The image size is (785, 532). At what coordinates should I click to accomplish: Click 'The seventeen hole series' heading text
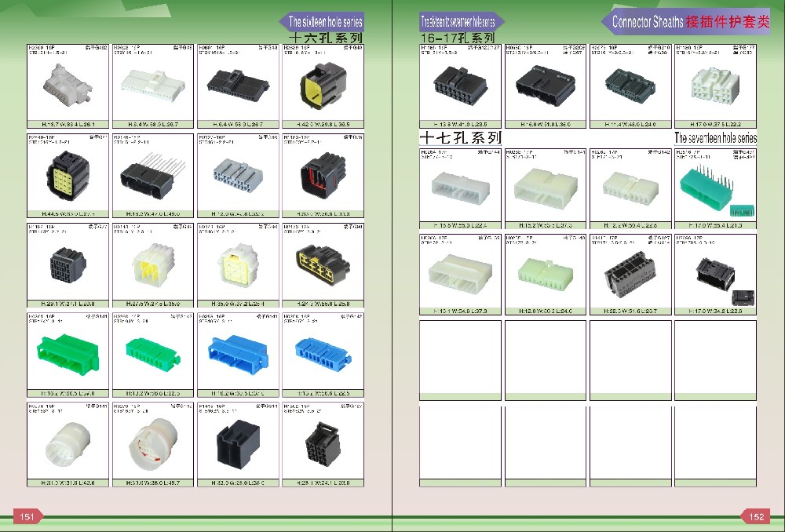pos(715,137)
